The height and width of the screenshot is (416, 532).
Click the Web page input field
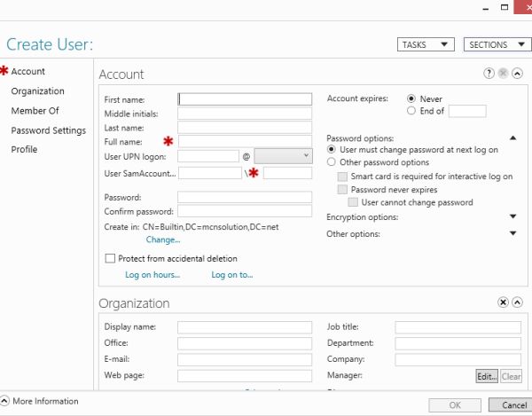click(245, 375)
